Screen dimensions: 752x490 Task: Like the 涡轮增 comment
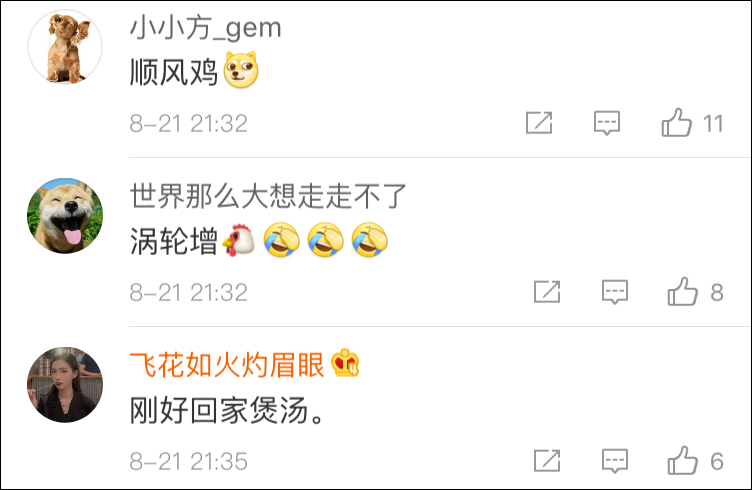[682, 292]
